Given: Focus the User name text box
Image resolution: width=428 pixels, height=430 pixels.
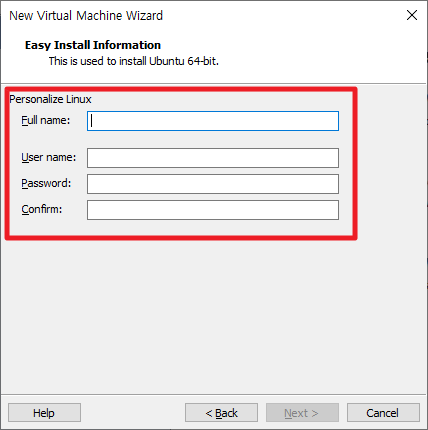Looking at the screenshot, I should [x=213, y=158].
